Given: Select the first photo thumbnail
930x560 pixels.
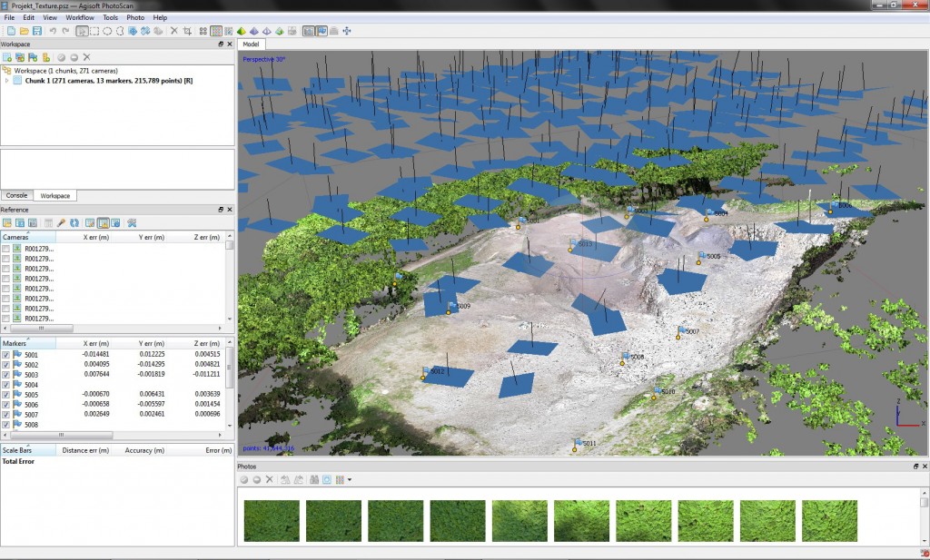Looking at the screenshot, I should pos(272,521).
